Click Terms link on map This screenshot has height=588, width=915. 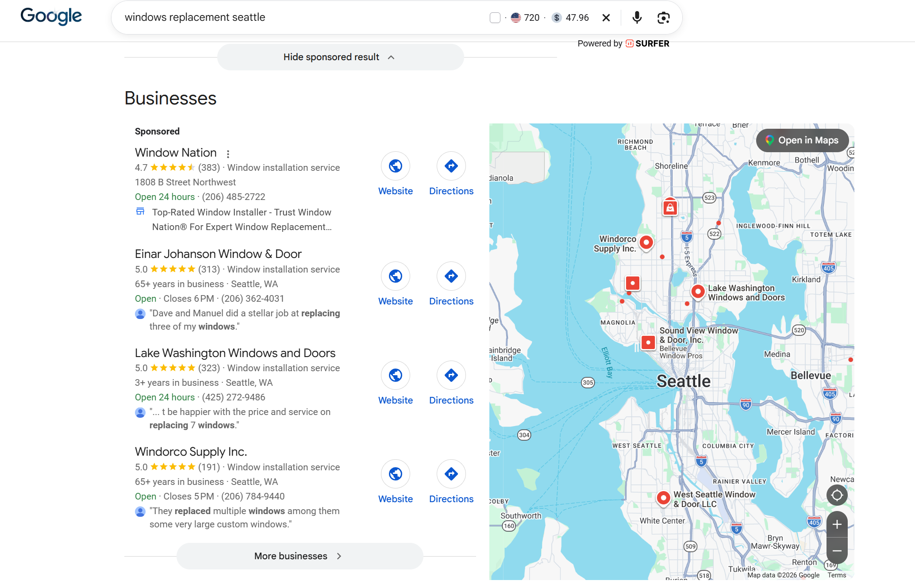(x=837, y=575)
